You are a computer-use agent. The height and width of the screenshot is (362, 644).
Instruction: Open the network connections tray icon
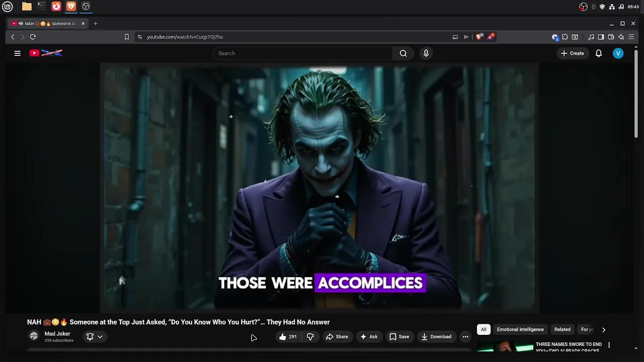(612, 7)
